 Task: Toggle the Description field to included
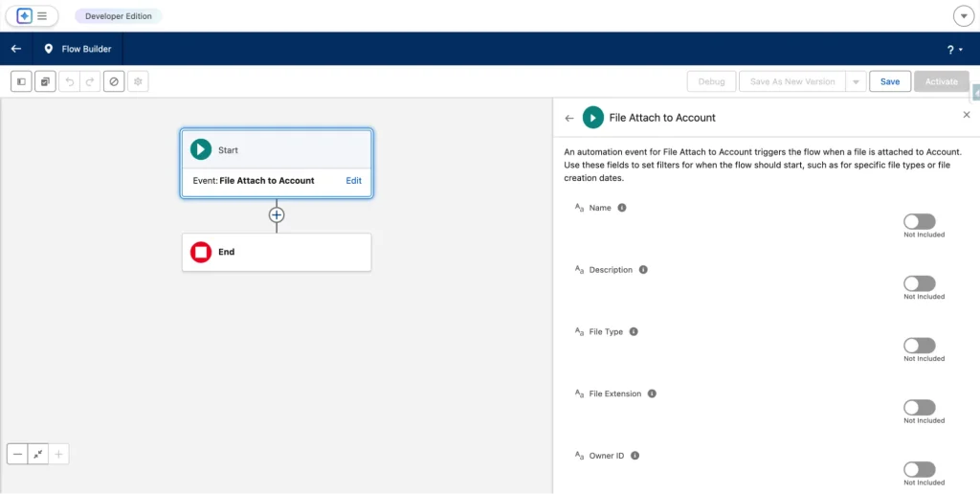pos(919,283)
